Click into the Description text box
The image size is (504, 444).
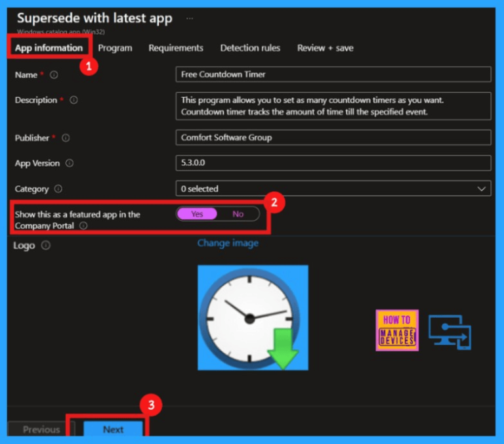tap(333, 106)
